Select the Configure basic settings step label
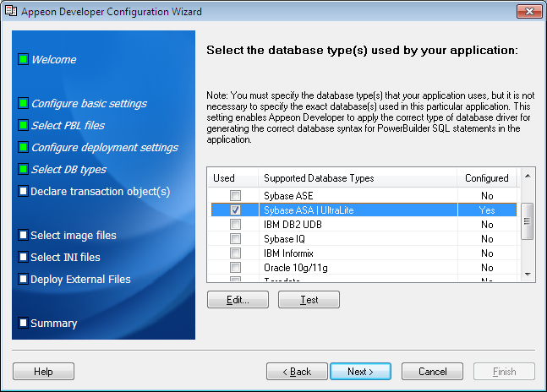Image resolution: width=547 pixels, height=392 pixels. coord(90,103)
